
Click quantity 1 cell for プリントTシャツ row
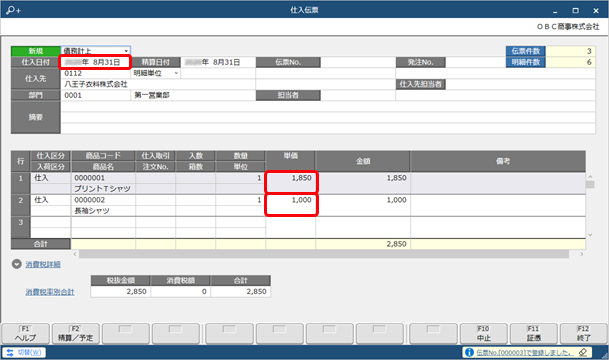point(240,178)
